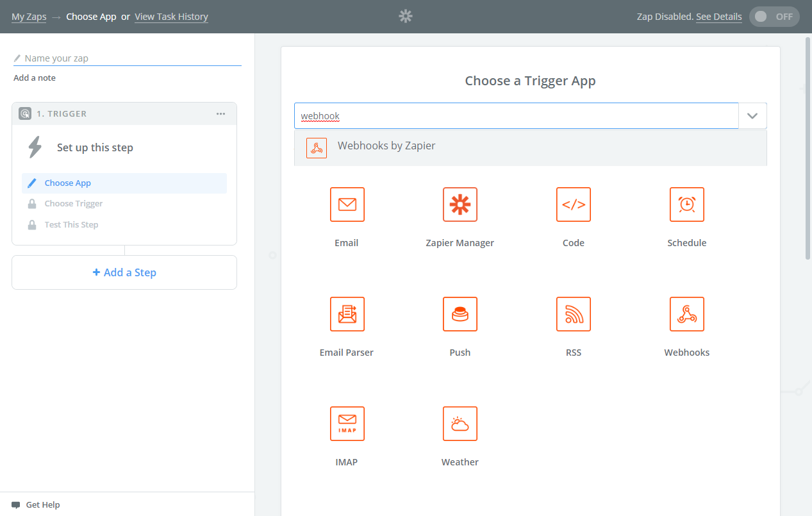Choose the Weather app icon
812x516 pixels.
[x=460, y=424]
